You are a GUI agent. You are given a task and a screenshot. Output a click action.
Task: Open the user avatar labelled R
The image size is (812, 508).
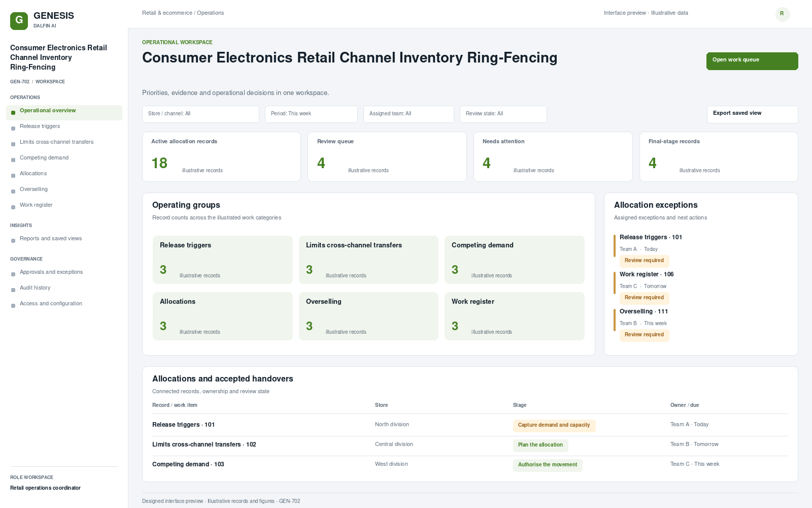pyautogui.click(x=782, y=14)
